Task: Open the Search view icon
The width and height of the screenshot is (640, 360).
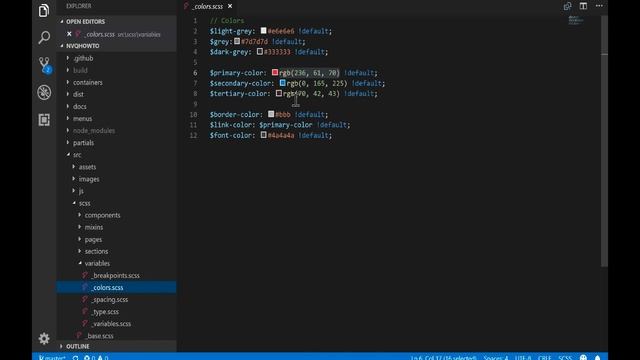Action: coord(44,37)
